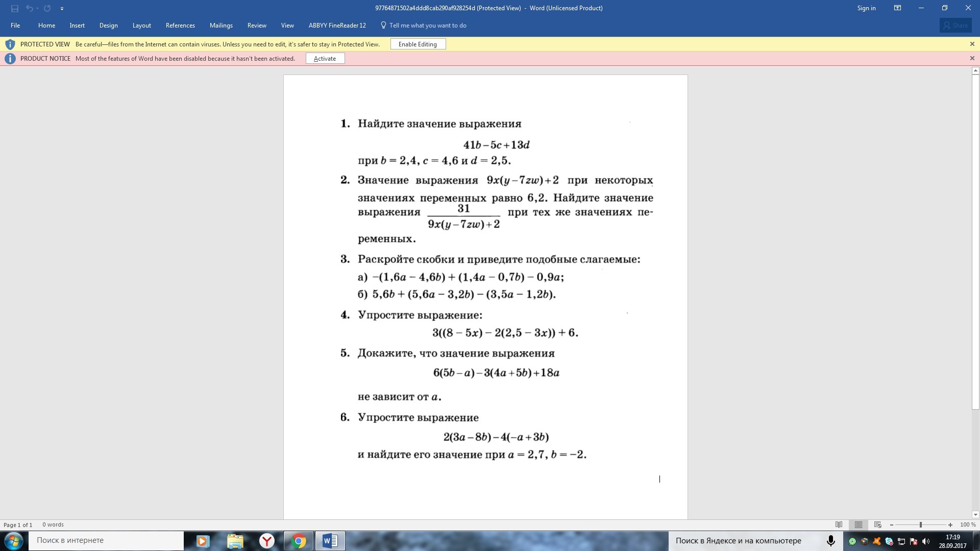Image resolution: width=980 pixels, height=551 pixels.
Task: Click the Save icon in quick access toolbar
Action: pos(14,8)
